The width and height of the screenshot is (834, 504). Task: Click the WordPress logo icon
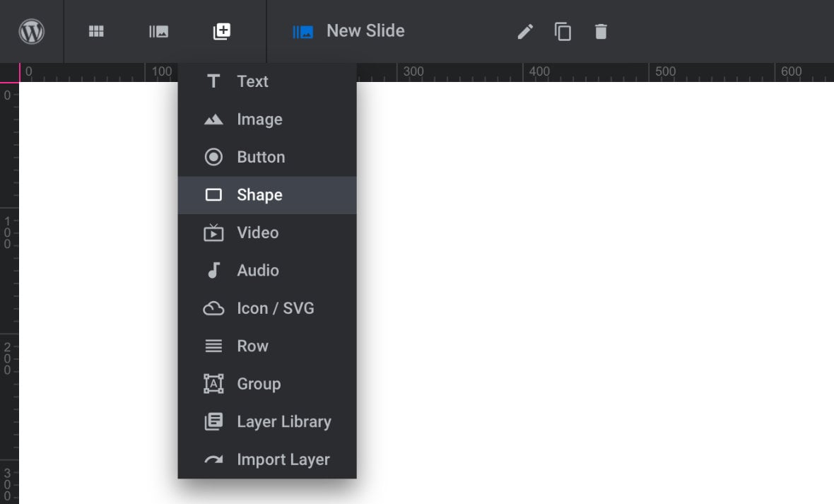(31, 31)
